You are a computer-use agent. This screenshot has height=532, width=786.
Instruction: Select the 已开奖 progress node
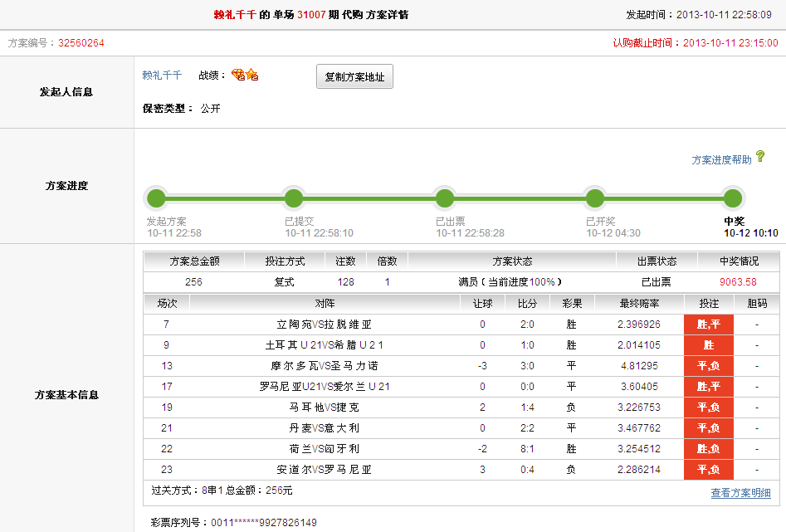pyautogui.click(x=594, y=198)
